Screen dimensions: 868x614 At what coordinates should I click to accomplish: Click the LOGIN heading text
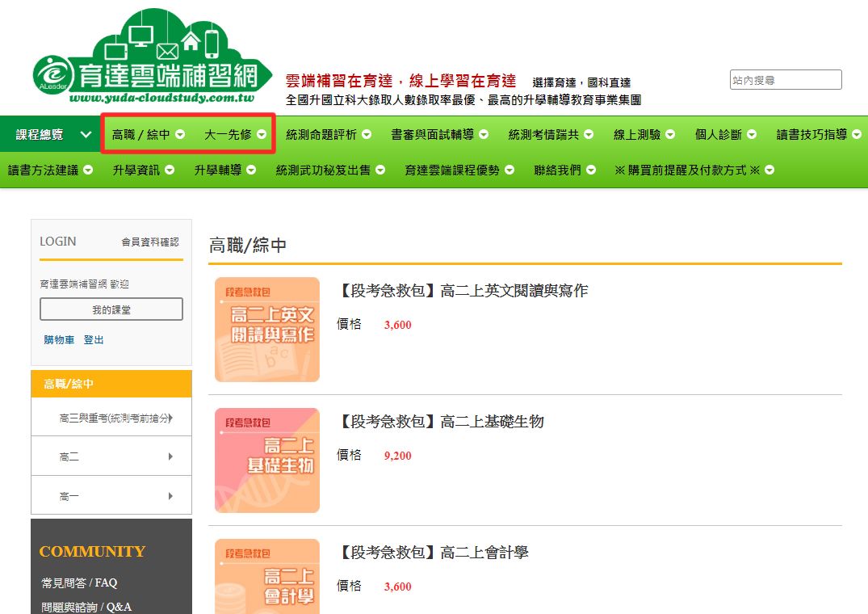pos(58,242)
